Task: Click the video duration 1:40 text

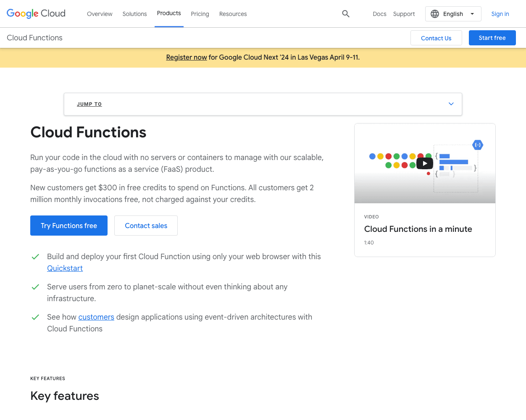Action: [369, 243]
